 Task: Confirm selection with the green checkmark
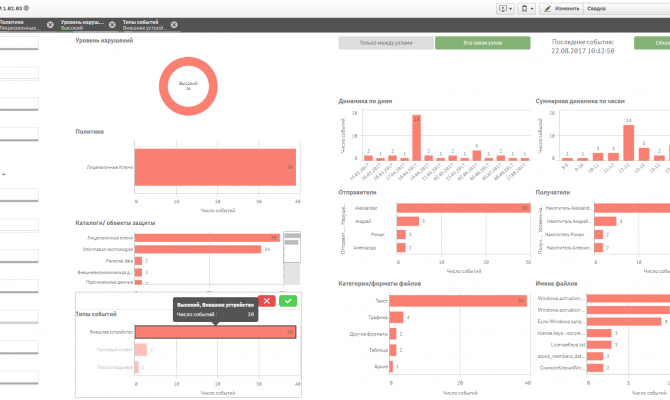[x=288, y=301]
